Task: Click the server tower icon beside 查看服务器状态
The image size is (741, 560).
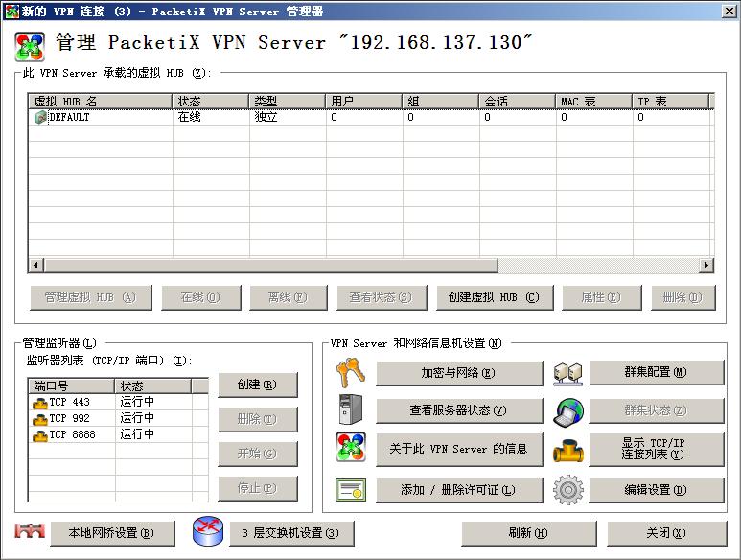Action: (350, 409)
